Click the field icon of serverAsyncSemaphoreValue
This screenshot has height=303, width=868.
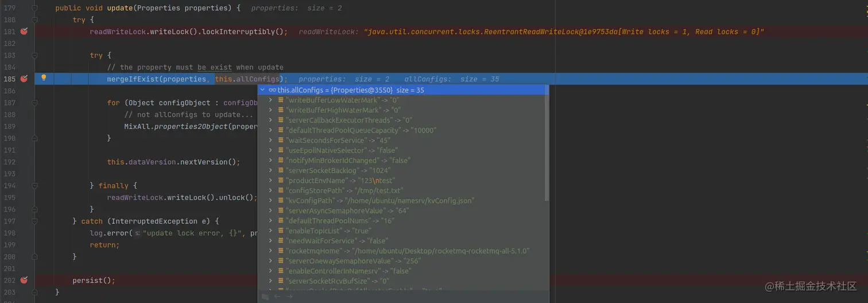point(281,211)
